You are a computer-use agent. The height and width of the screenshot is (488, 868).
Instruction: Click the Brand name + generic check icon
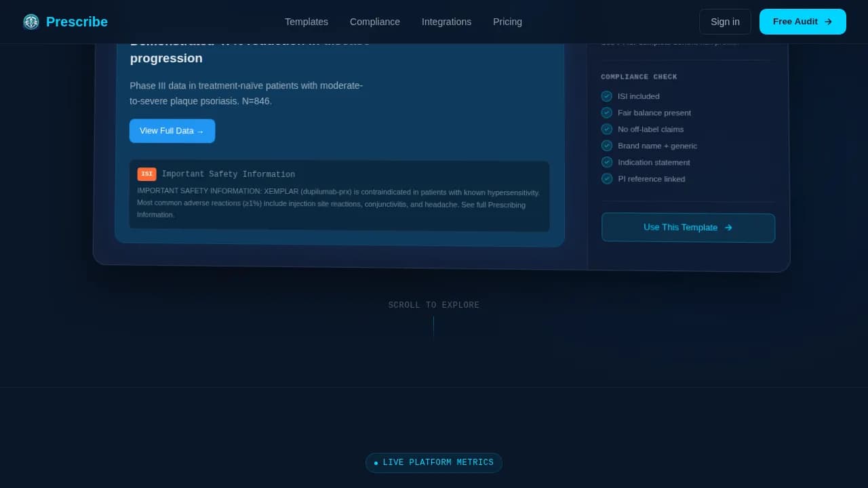pos(606,146)
